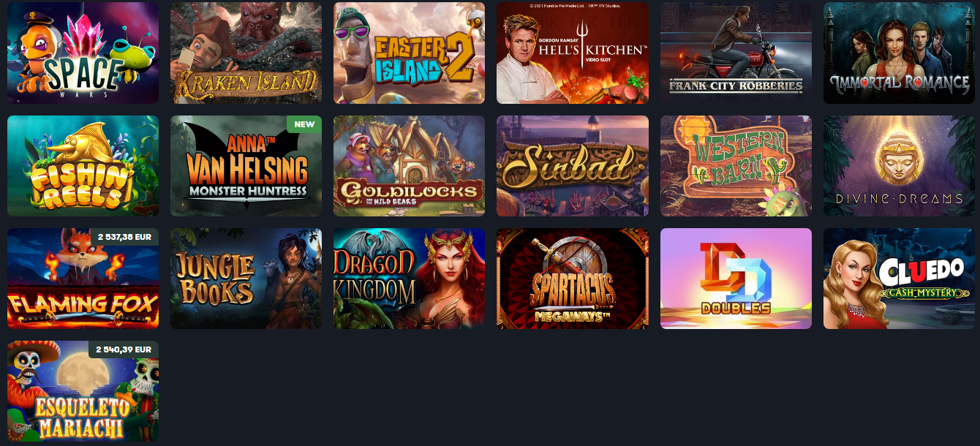
Task: Open the Immortal Romance game
Action: (899, 53)
